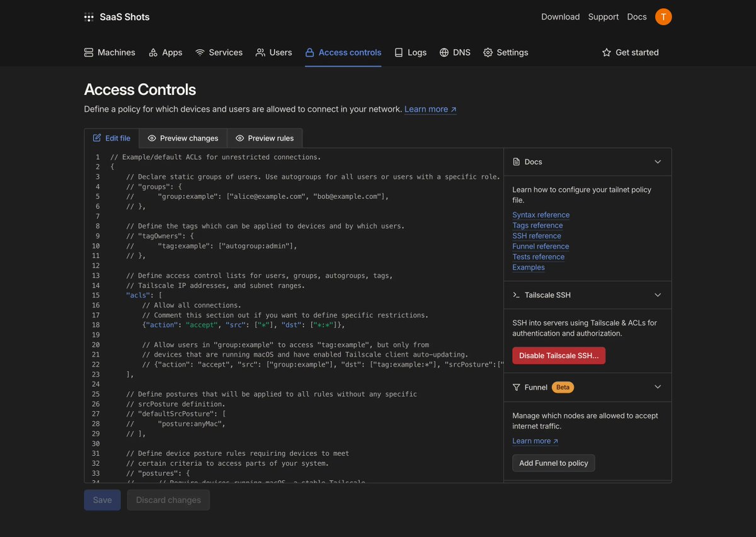Click Learn more link in Funnel section
Viewport: 756px width, 537px height.
(535, 441)
